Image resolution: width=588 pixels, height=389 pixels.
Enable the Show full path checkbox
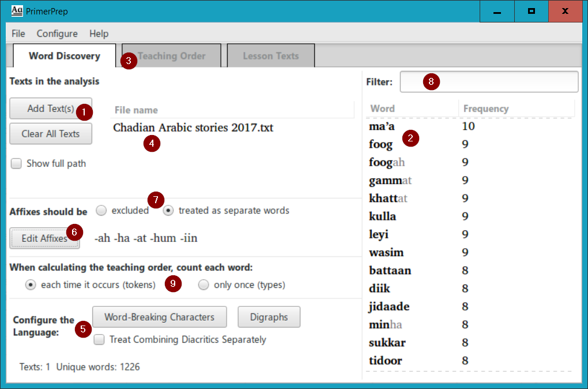click(16, 163)
